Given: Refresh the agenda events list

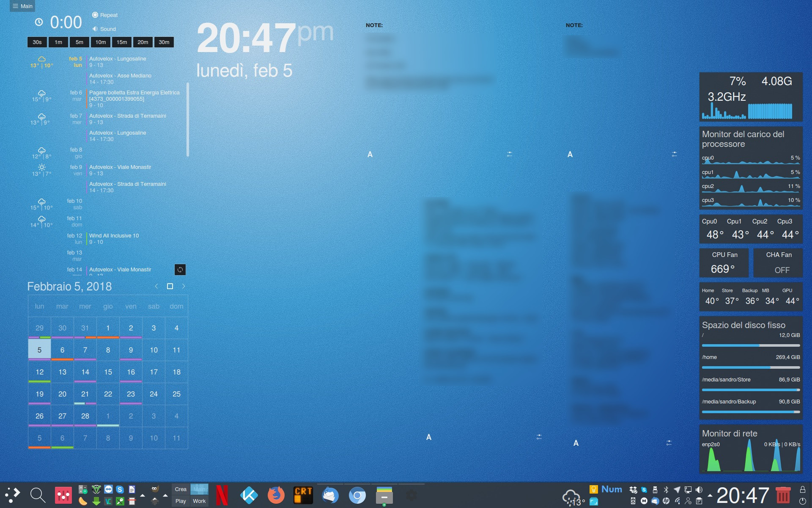Looking at the screenshot, I should pyautogui.click(x=180, y=270).
